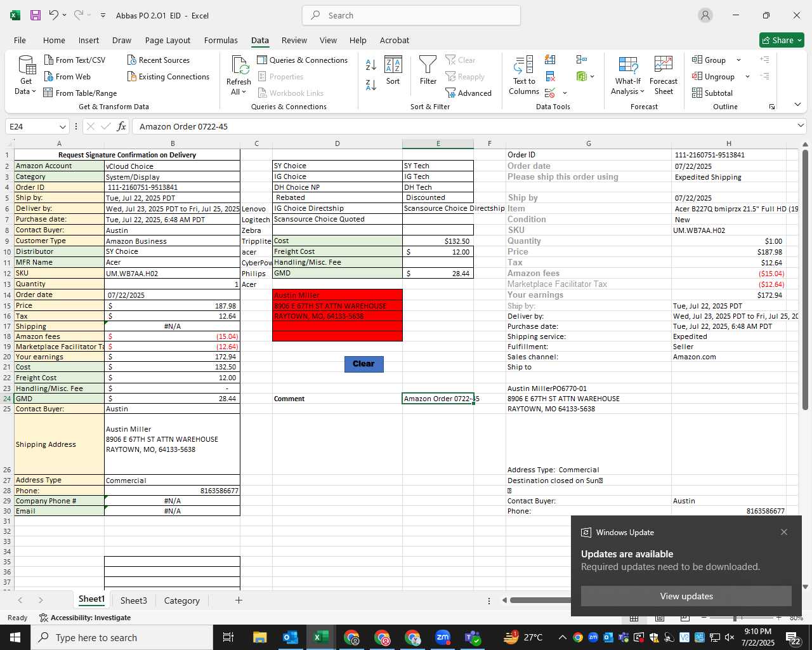Save the workbook
Screen dimensions: 812x650
pos(36,15)
